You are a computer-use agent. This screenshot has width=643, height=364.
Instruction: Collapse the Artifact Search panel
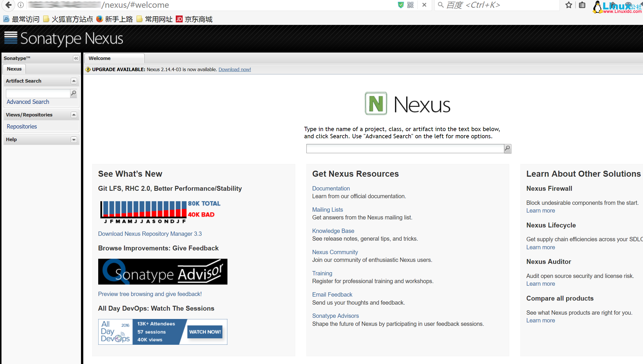pos(74,81)
